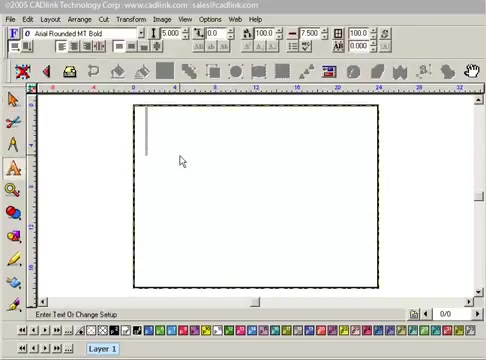This screenshot has height=360, width=486.
Task: Open the File menu
Action: 10,19
